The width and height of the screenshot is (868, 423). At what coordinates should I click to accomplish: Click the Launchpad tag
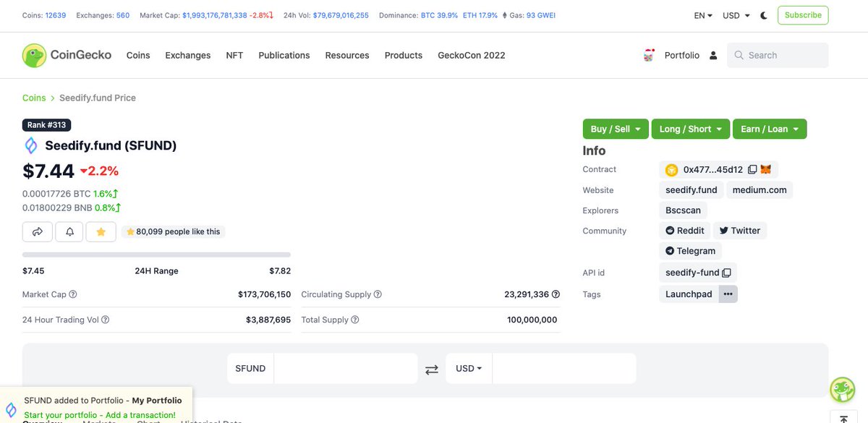coord(689,294)
